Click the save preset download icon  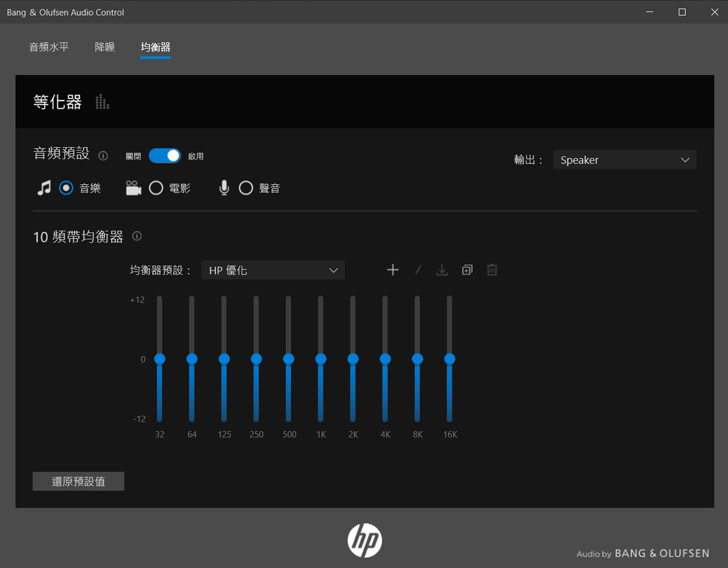442,270
